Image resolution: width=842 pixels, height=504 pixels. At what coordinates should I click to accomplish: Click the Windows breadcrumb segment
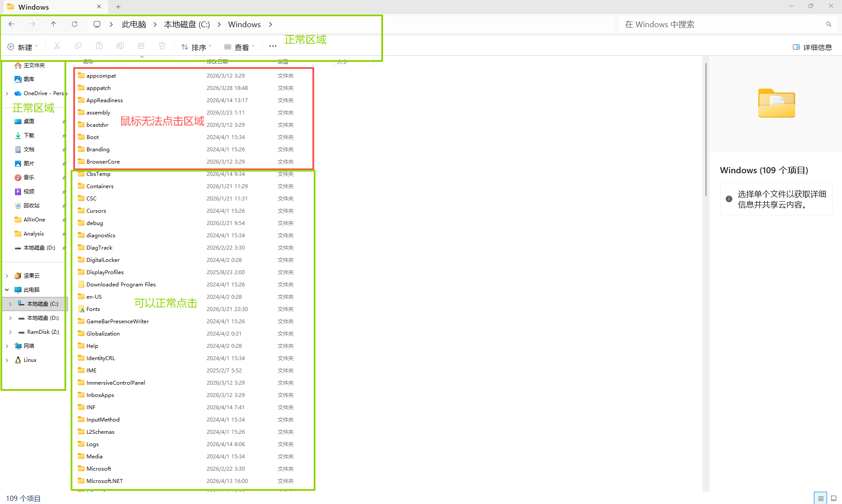click(x=244, y=24)
